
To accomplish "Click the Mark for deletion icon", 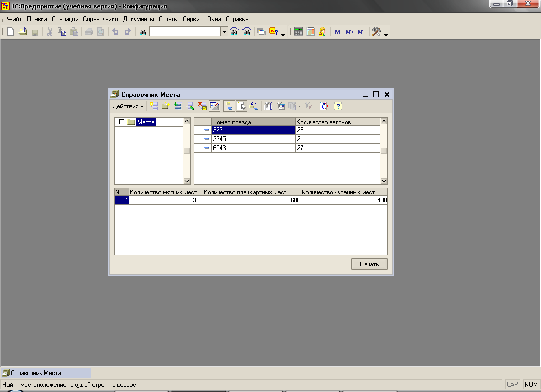I will (202, 106).
